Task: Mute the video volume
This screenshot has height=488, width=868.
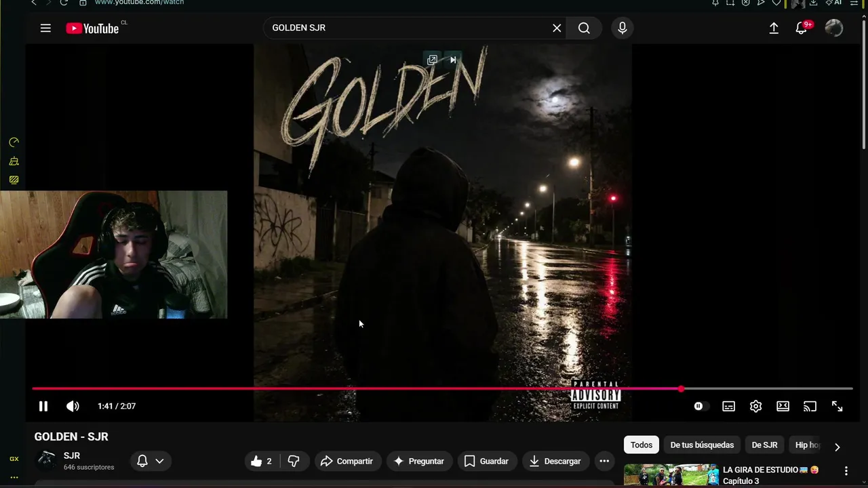Action: (73, 406)
